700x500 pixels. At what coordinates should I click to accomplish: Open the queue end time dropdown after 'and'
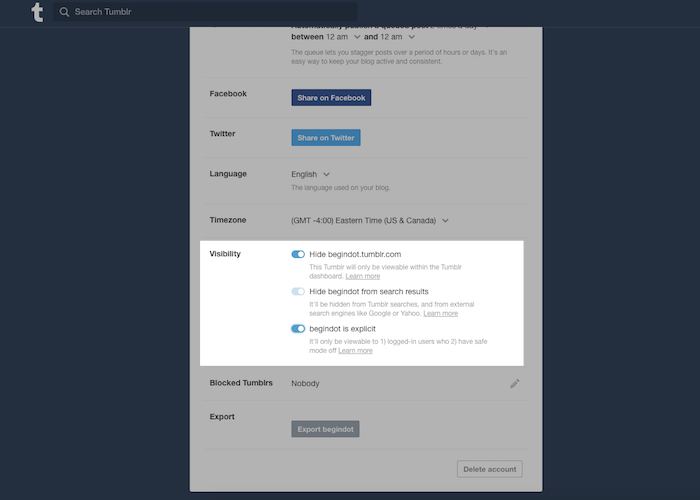[x=398, y=37]
